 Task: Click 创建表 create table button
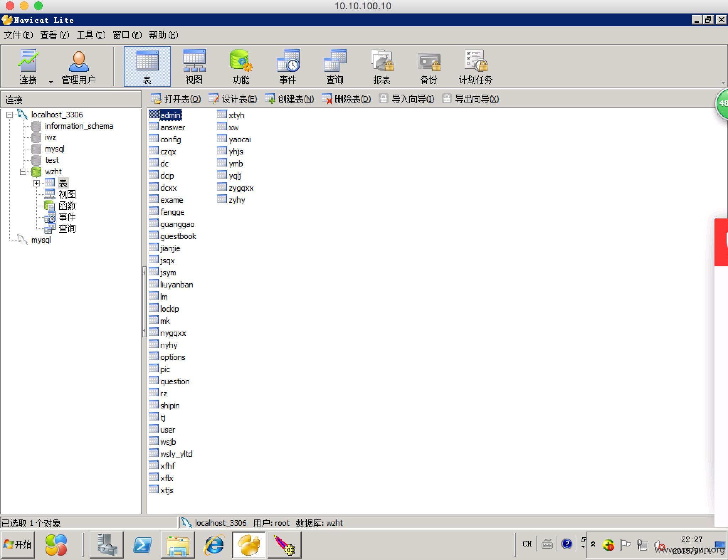[289, 99]
